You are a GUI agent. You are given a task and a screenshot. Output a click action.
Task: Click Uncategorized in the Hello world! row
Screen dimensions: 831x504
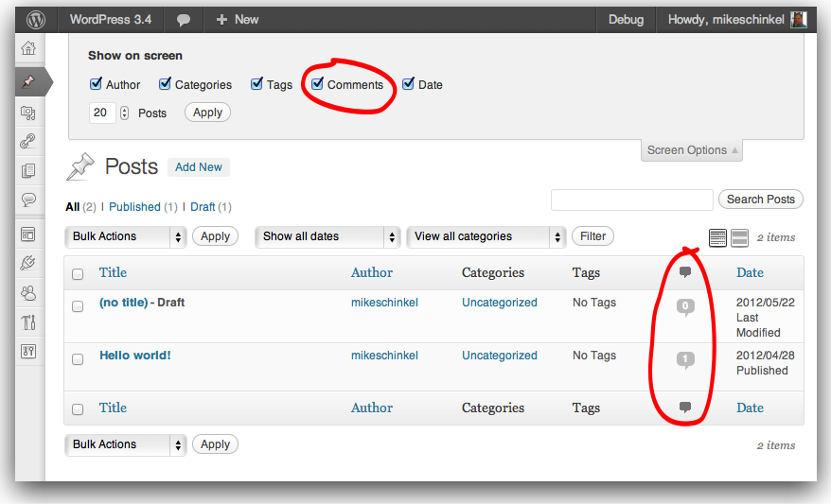coord(499,356)
